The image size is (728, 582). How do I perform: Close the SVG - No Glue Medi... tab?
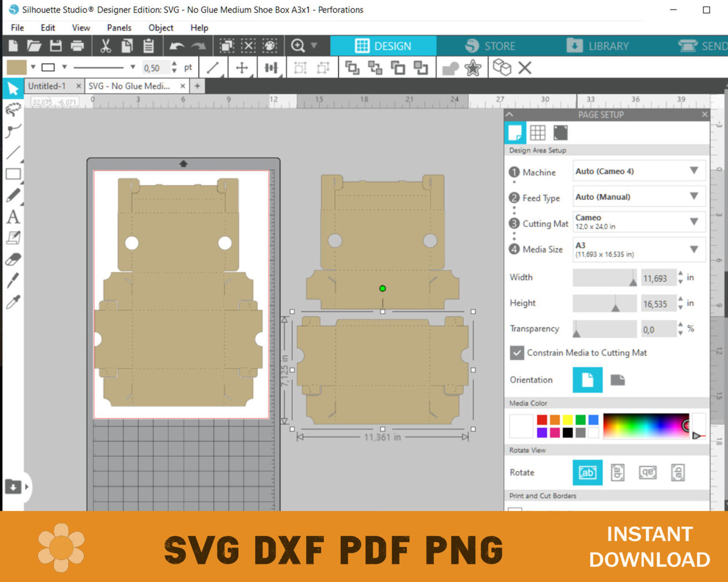pyautogui.click(x=182, y=86)
